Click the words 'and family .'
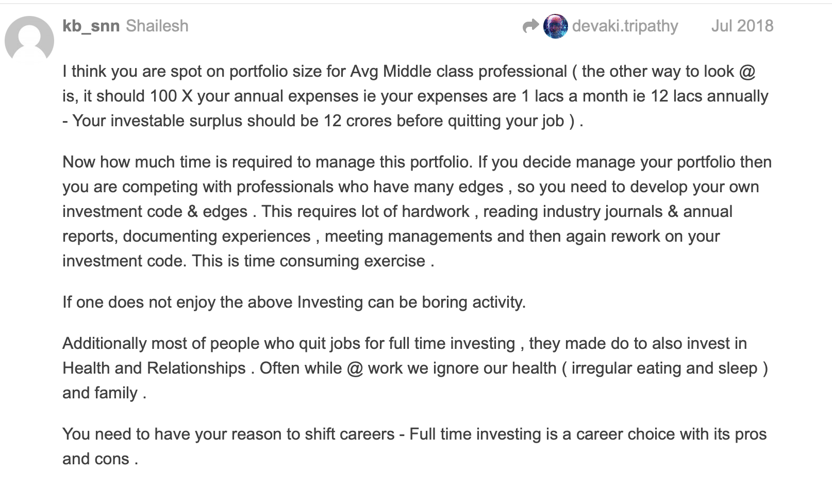Image resolution: width=832 pixels, height=504 pixels. [105, 393]
